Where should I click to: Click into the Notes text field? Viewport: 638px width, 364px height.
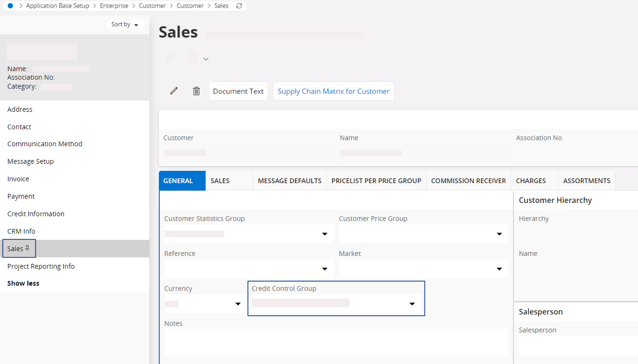pos(336,343)
